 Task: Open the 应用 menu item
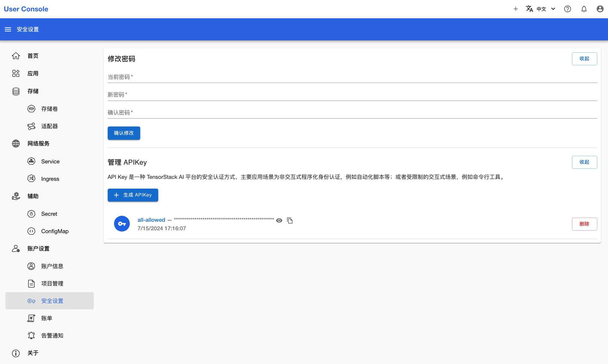point(50,73)
